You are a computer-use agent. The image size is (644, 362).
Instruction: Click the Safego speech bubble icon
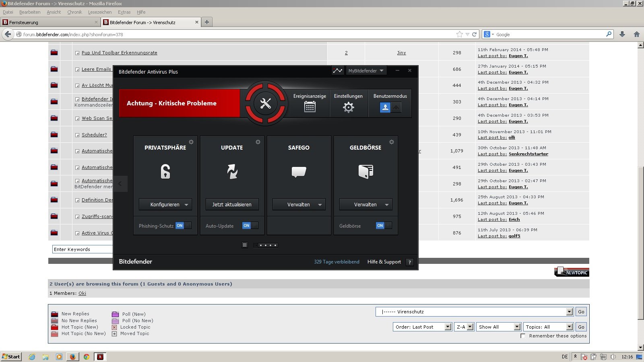click(299, 172)
